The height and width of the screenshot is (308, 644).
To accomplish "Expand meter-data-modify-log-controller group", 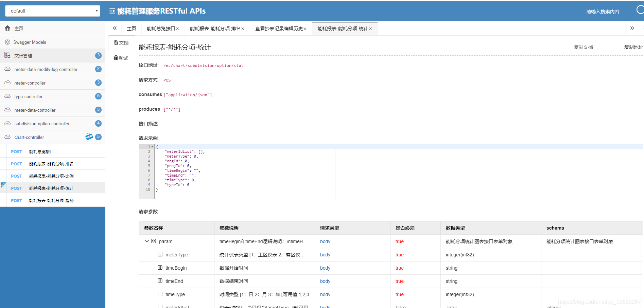I will (x=53, y=69).
